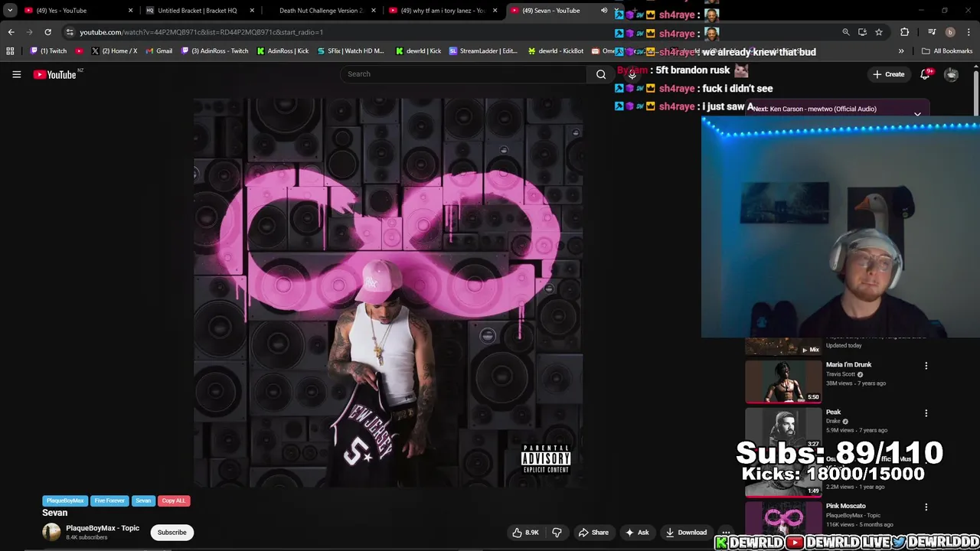Reload the current page
The image size is (980, 551).
tap(47, 32)
